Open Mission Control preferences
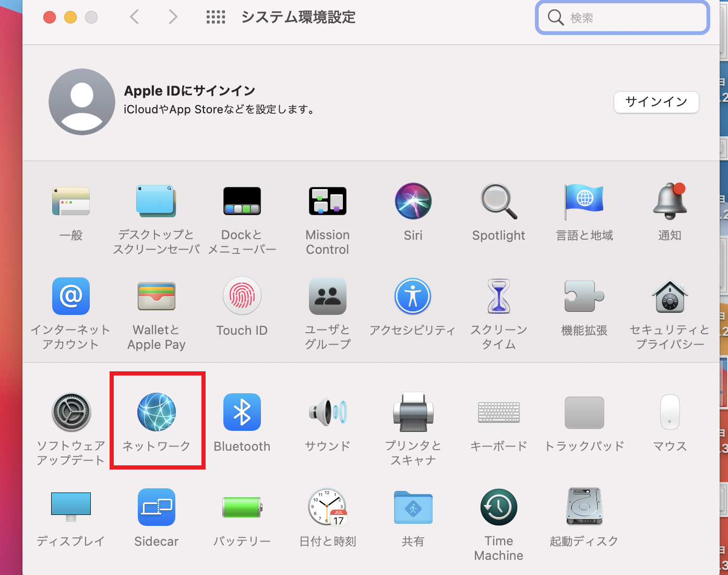This screenshot has width=728, height=575. [328, 202]
